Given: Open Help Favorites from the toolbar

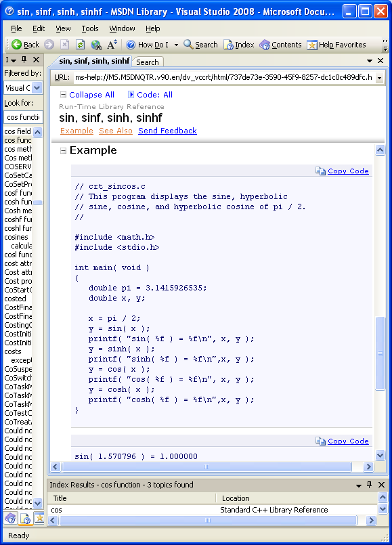Looking at the screenshot, I should 336,45.
